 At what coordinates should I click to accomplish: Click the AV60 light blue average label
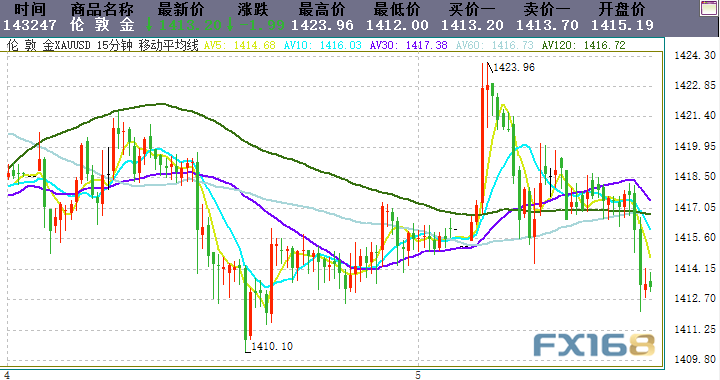(495, 45)
